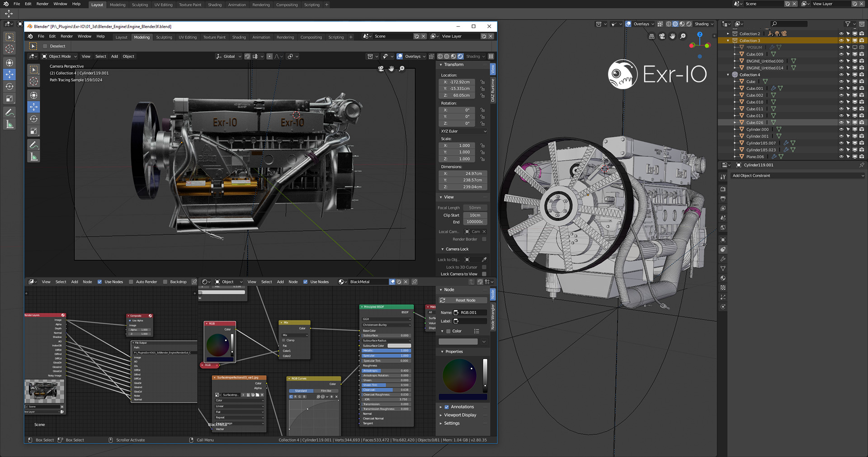Activate the Measure ruler tool in front window
This screenshot has height=457, width=868.
pos(34,157)
